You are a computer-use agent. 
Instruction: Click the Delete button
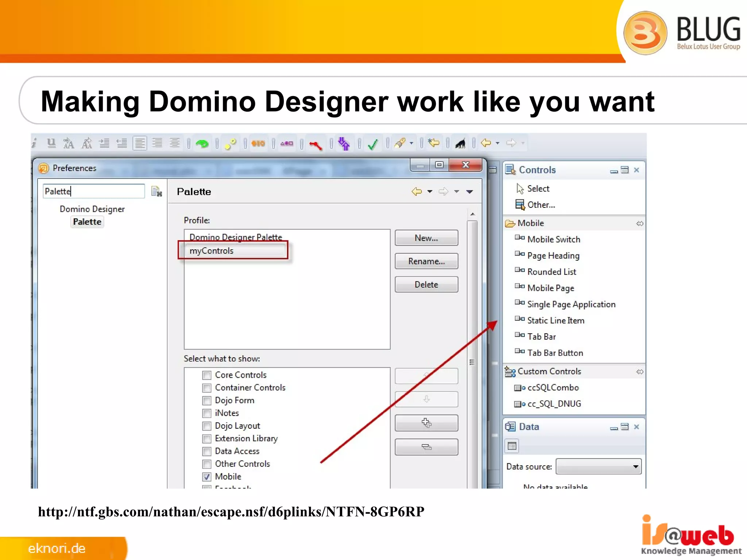tap(426, 285)
